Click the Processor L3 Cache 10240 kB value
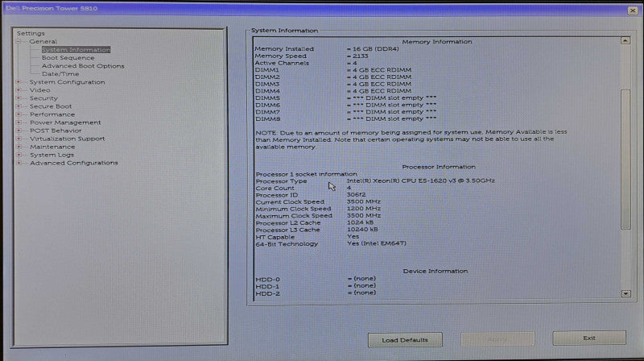 (x=362, y=230)
